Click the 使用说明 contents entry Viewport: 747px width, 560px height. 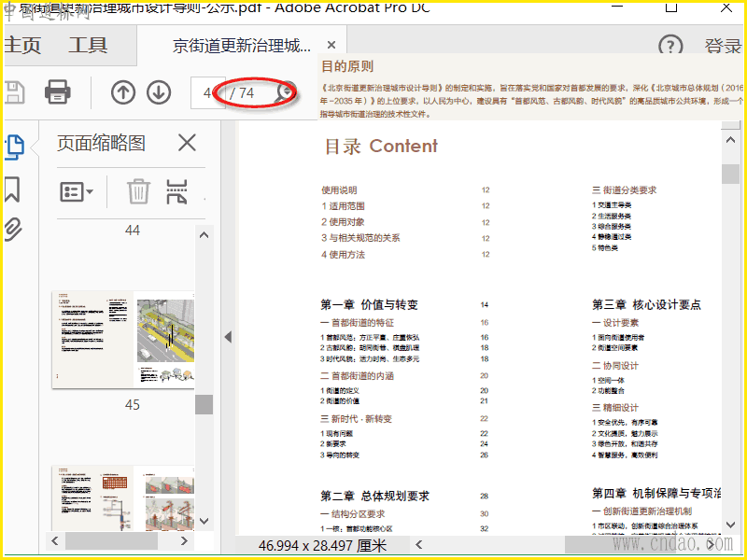(339, 190)
